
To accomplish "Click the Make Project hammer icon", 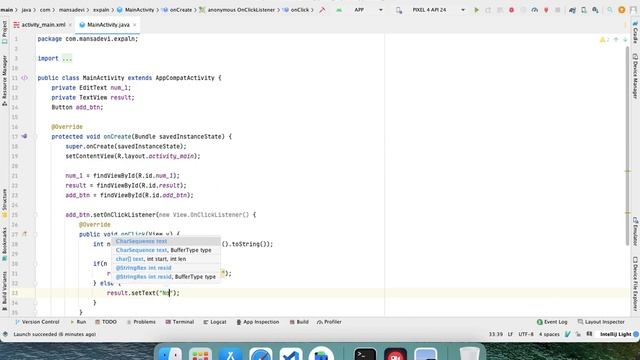I will pos(322,10).
